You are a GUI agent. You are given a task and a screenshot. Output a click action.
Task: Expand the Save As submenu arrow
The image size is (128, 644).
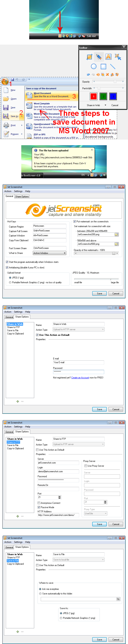point(22,116)
